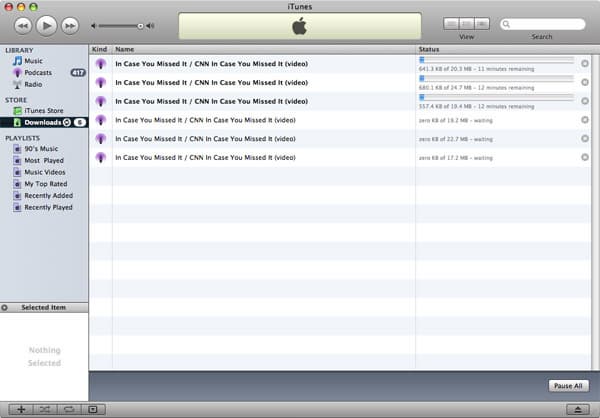Viewport: 600px width, 418px height.
Task: Select status text 'zero KB of 17.2 MB - waiting'
Action: pyautogui.click(x=456, y=158)
